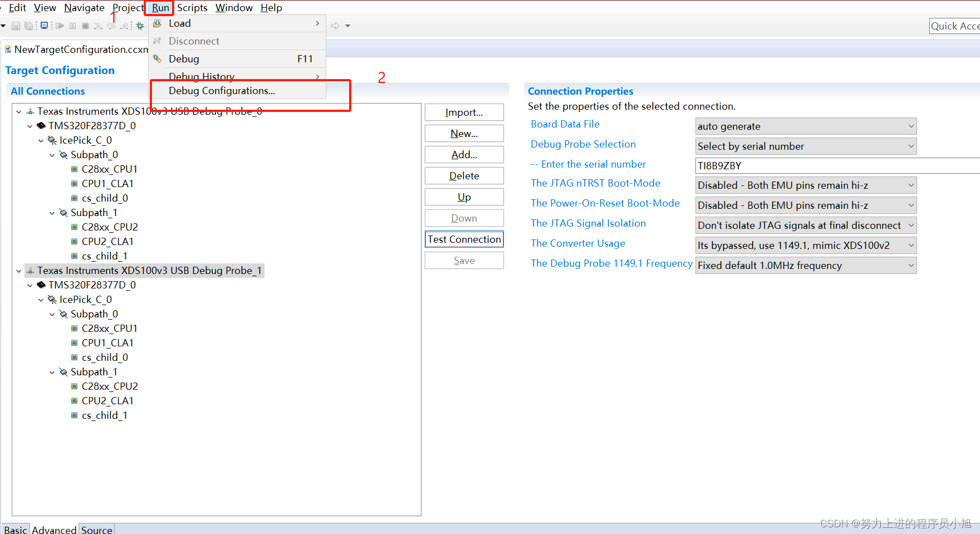Open the JTAG Signal Isolation dropdown
This screenshot has width=980, height=534.
[911, 226]
